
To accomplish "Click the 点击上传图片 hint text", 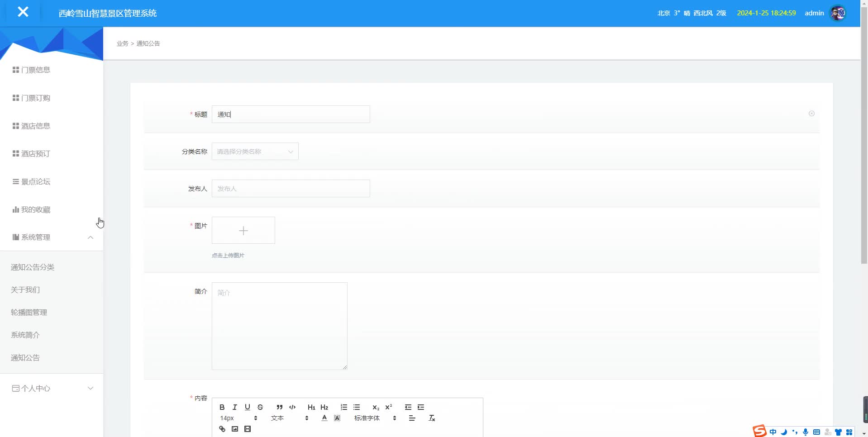I will click(x=228, y=256).
